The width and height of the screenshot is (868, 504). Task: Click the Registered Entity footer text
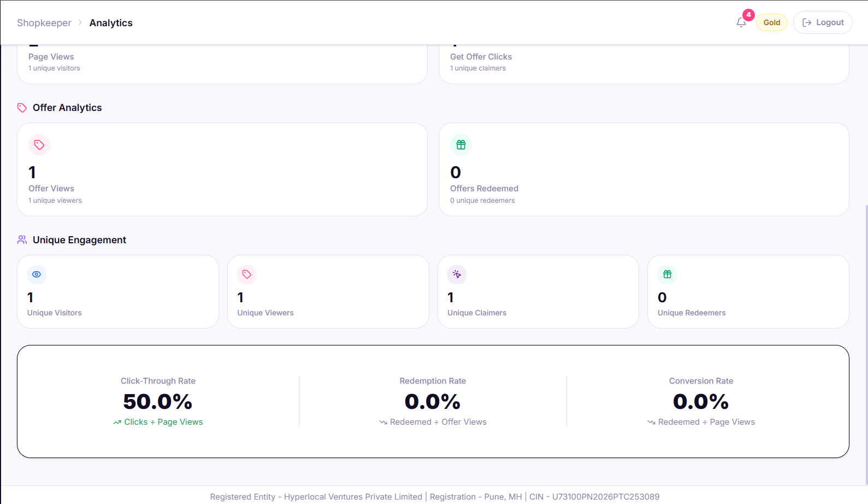click(x=316, y=497)
